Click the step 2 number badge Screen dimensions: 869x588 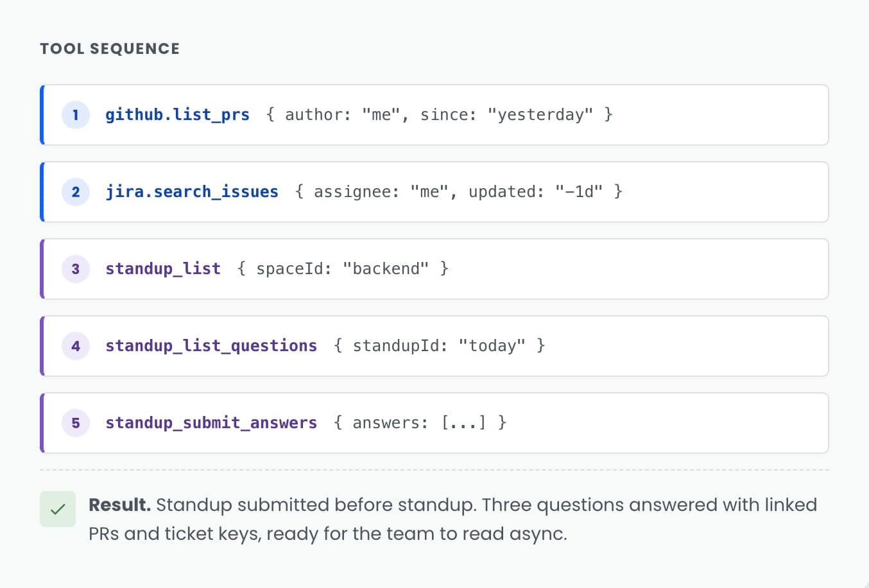pyautogui.click(x=76, y=192)
